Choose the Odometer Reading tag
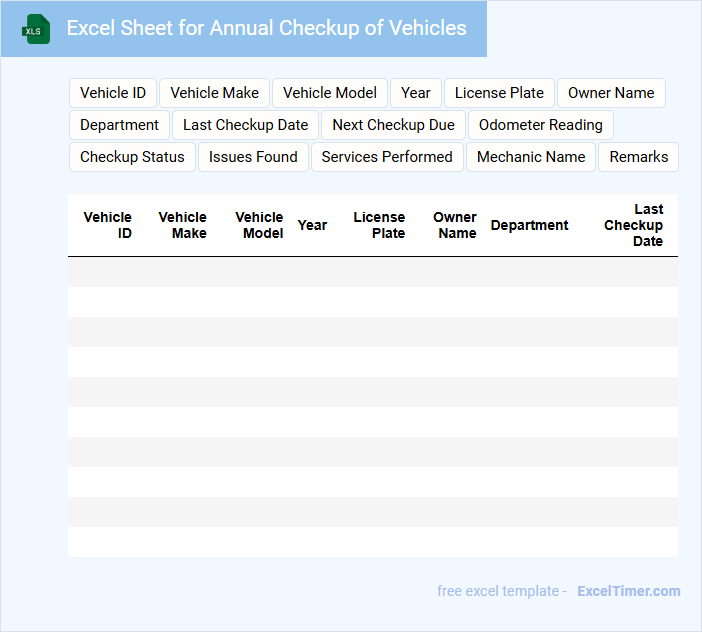 540,125
